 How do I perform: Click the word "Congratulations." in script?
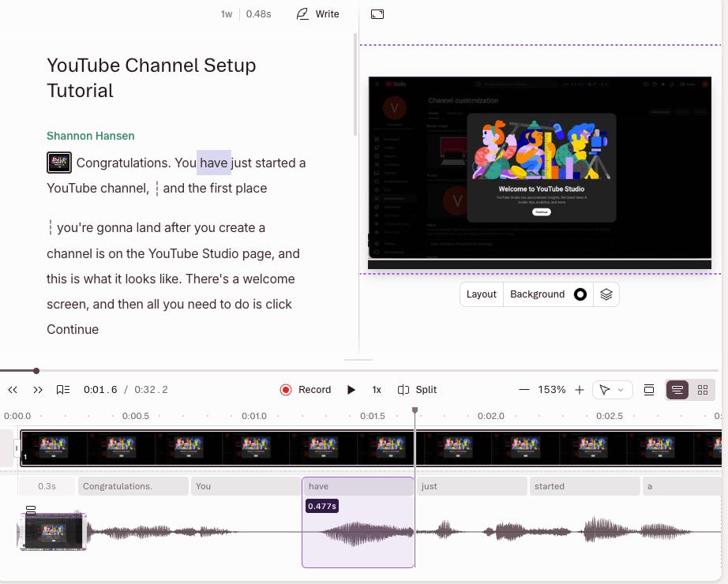click(123, 163)
